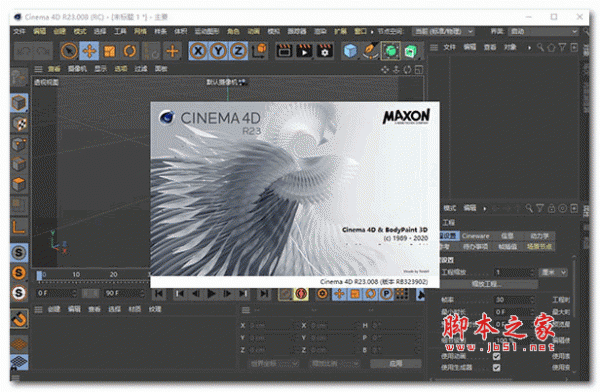
Task: Open the green subdivision generator icon
Action: [391, 51]
